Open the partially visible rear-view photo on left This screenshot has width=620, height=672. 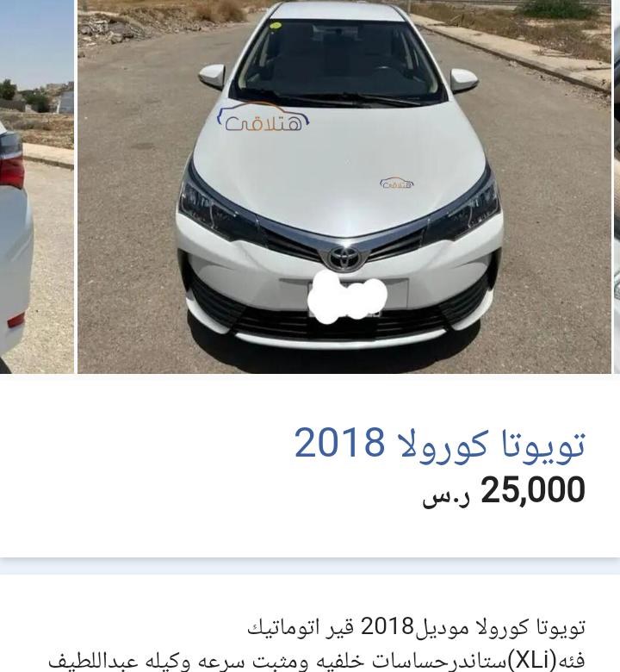tap(37, 186)
